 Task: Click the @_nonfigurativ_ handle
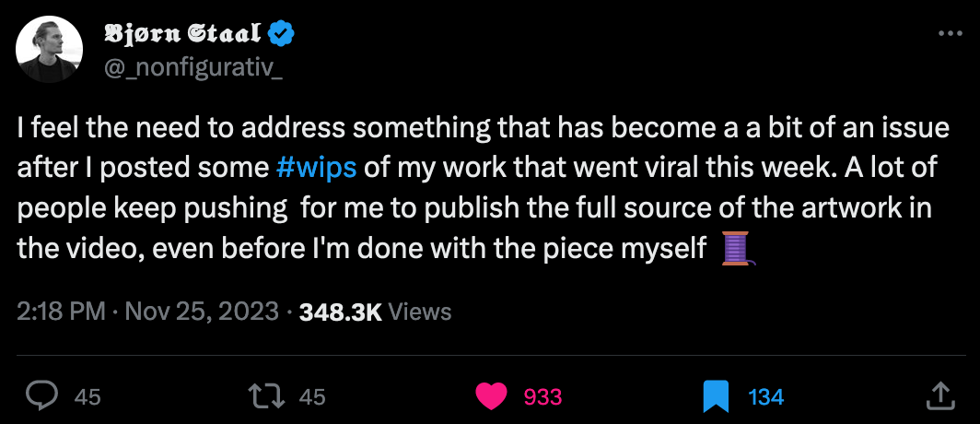193,67
